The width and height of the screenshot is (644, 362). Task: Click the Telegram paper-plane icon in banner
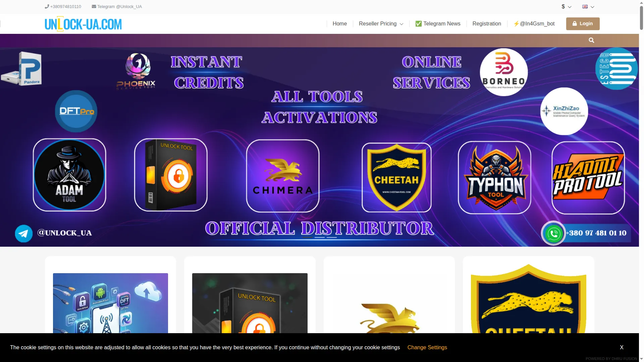click(x=24, y=234)
